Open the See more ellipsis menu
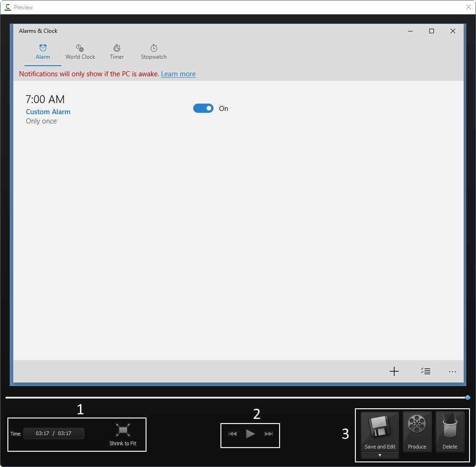Image resolution: width=476 pixels, height=467 pixels. (452, 372)
